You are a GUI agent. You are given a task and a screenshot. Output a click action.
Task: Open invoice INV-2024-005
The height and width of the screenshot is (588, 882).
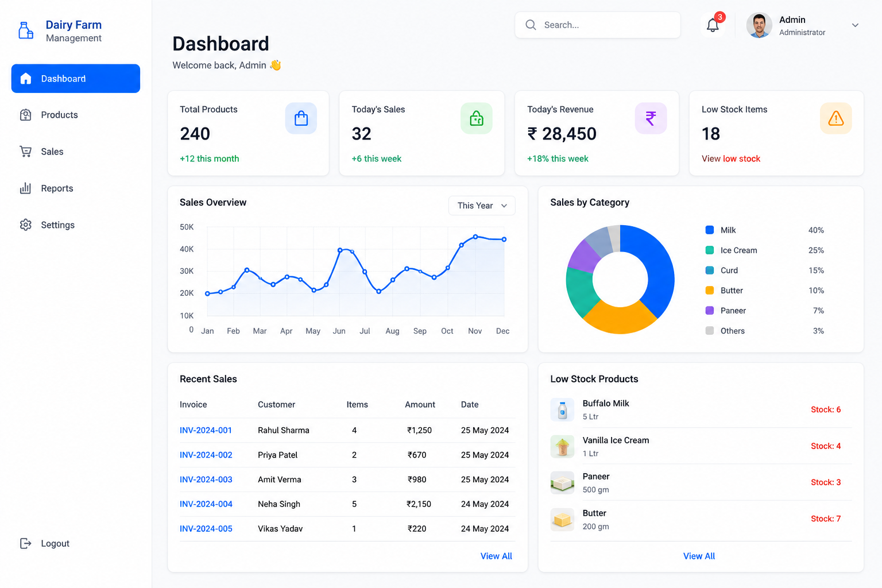(x=206, y=529)
